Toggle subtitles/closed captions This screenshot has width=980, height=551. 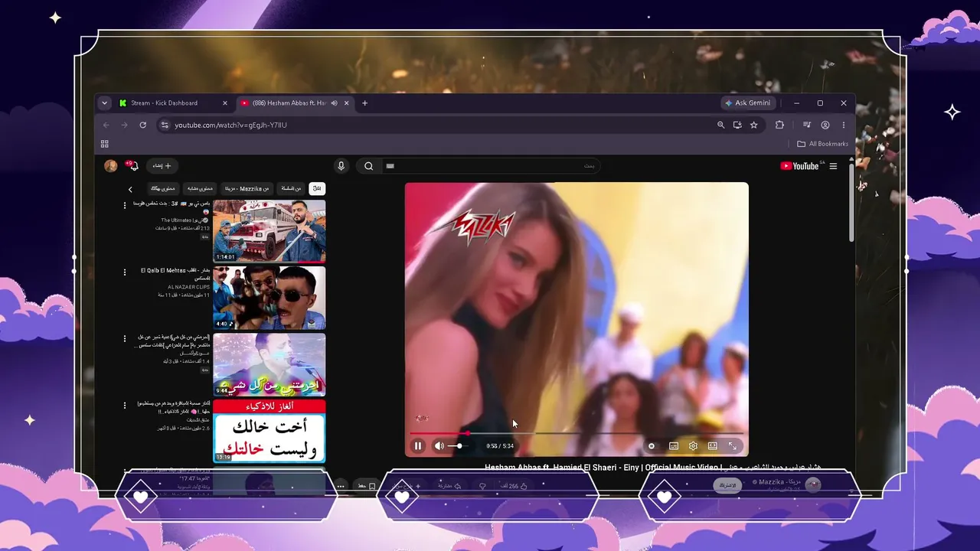[674, 446]
